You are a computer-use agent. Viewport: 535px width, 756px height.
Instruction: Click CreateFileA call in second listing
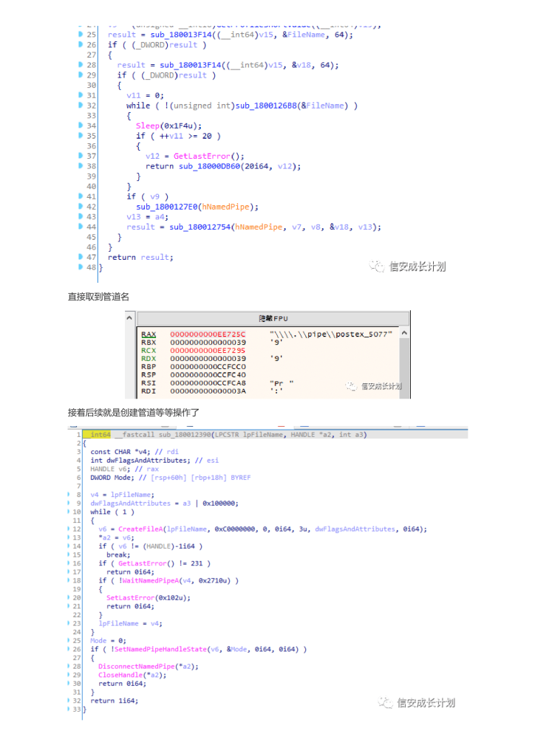tap(140, 529)
